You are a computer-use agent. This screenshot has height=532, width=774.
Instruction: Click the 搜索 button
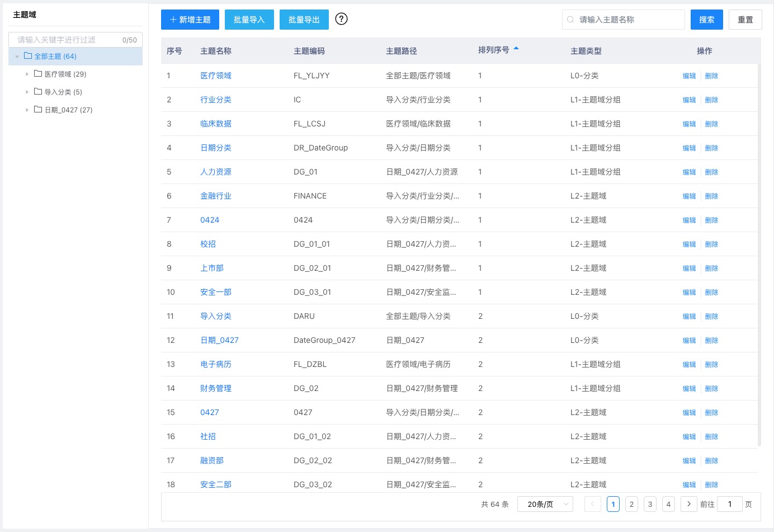(706, 19)
